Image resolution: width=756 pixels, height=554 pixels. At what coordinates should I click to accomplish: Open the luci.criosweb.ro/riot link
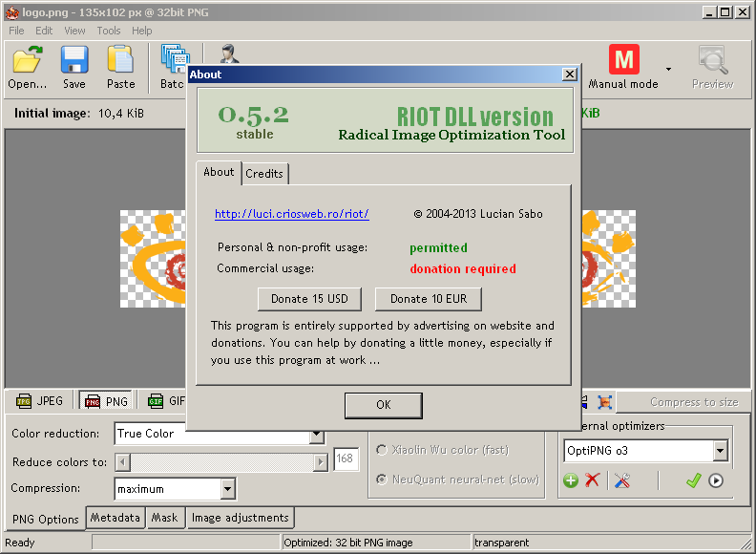(x=291, y=214)
